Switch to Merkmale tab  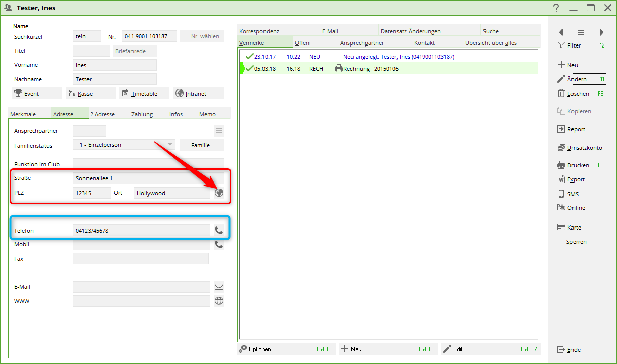[x=29, y=114]
